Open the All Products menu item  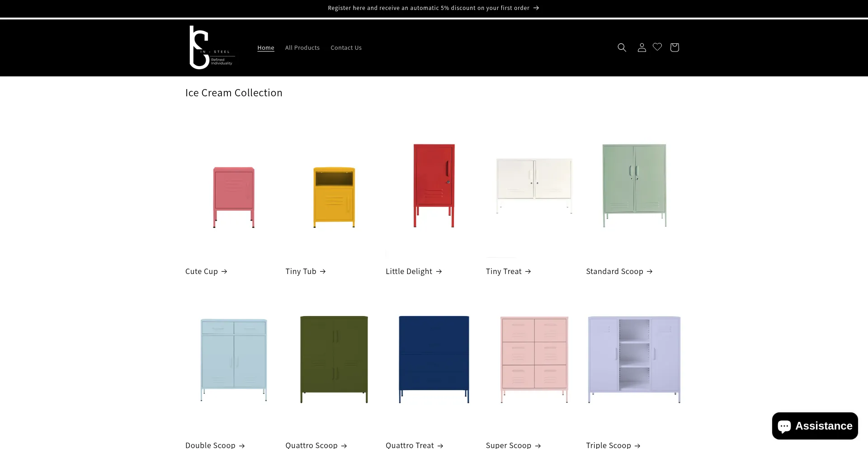(302, 48)
